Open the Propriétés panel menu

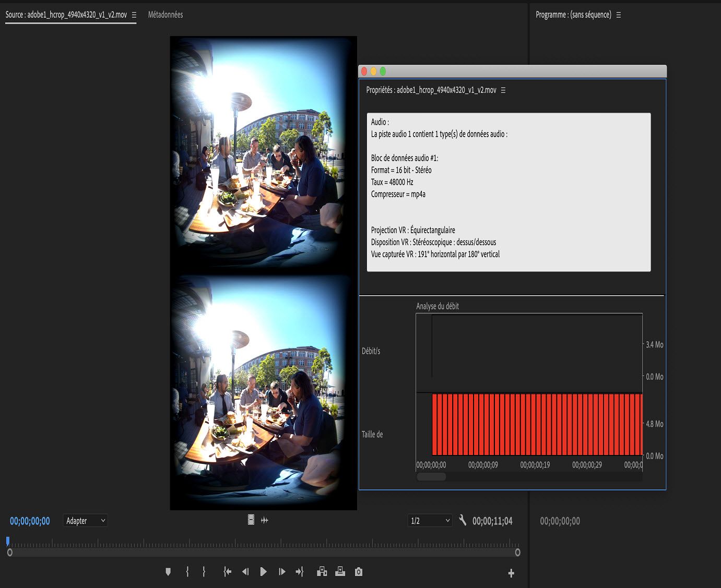(x=503, y=90)
